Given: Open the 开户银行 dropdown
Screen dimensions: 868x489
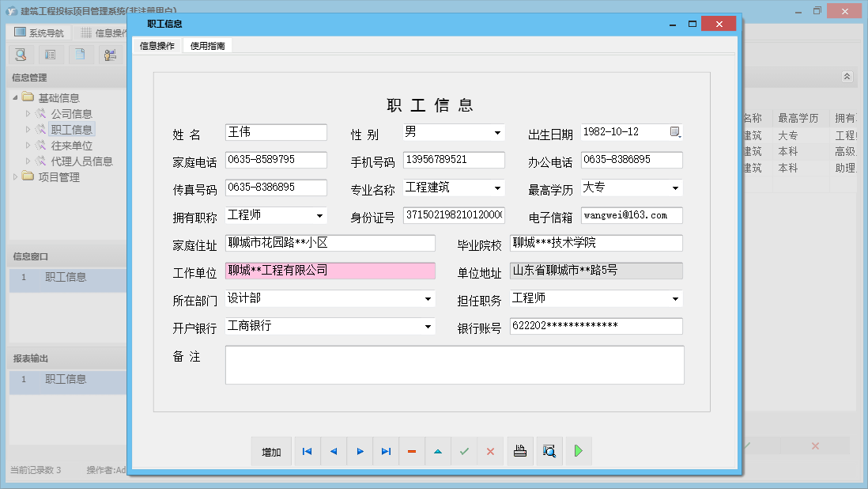Looking at the screenshot, I should pos(428,326).
